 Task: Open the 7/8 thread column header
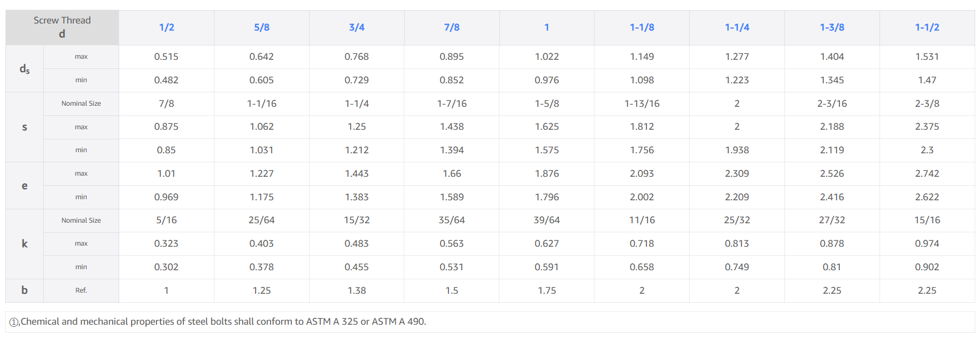[452, 27]
